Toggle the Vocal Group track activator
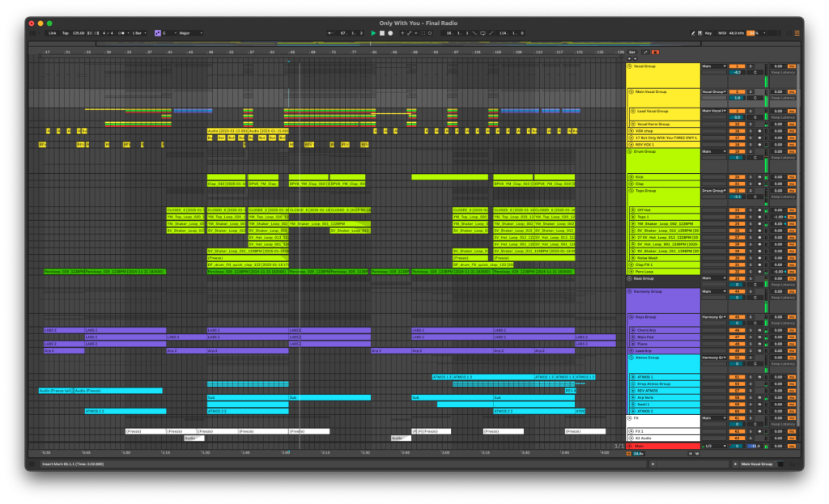This screenshot has width=829, height=504. click(737, 66)
